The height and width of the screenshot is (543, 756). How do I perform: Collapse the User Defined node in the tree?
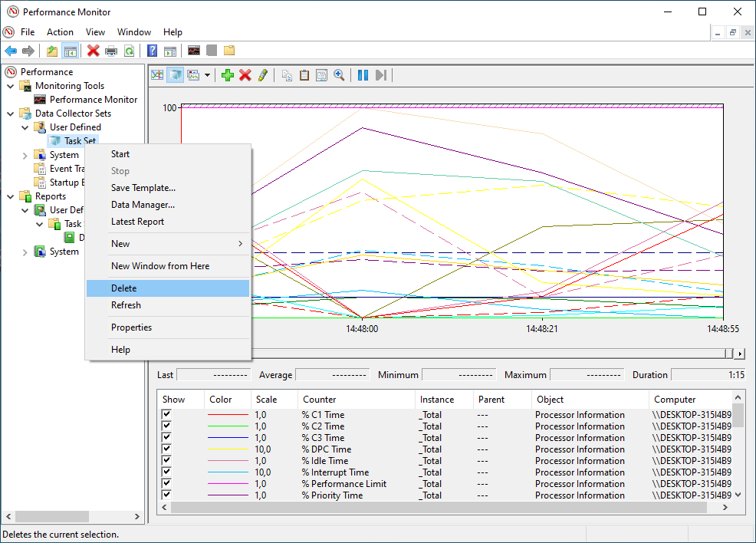[25, 127]
